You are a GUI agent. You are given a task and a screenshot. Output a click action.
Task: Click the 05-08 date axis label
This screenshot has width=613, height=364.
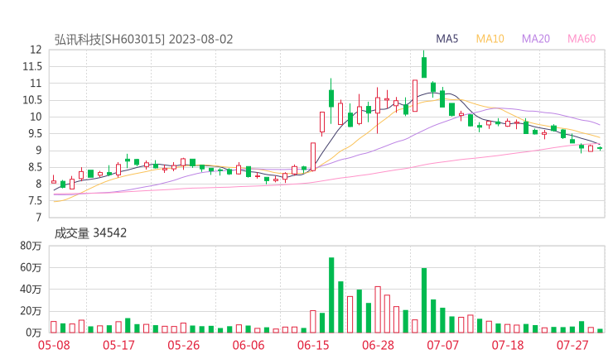(54, 345)
